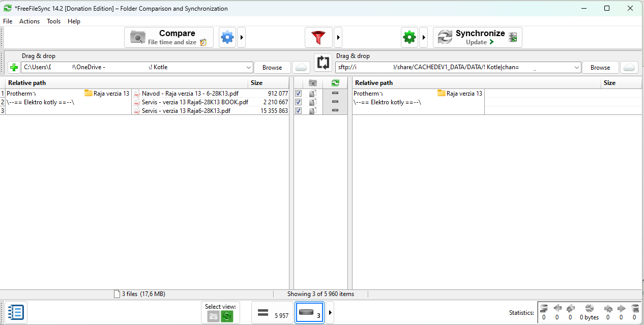644x325 pixels.
Task: Browse for left folder
Action: 272,67
